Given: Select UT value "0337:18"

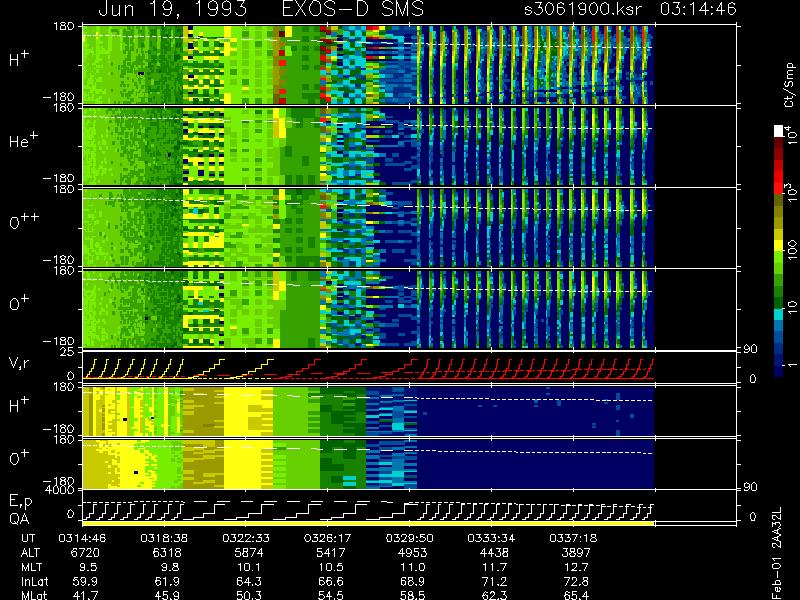Looking at the screenshot, I should click(572, 538).
